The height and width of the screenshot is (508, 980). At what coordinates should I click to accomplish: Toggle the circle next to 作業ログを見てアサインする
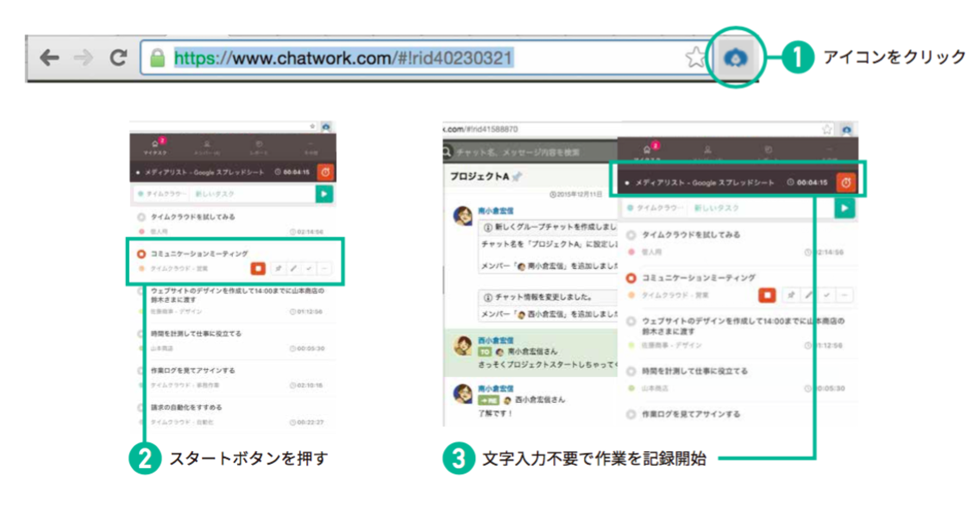pos(140,371)
